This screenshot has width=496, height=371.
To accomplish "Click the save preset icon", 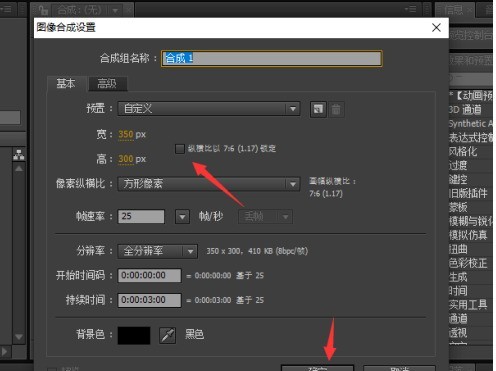I will point(318,109).
